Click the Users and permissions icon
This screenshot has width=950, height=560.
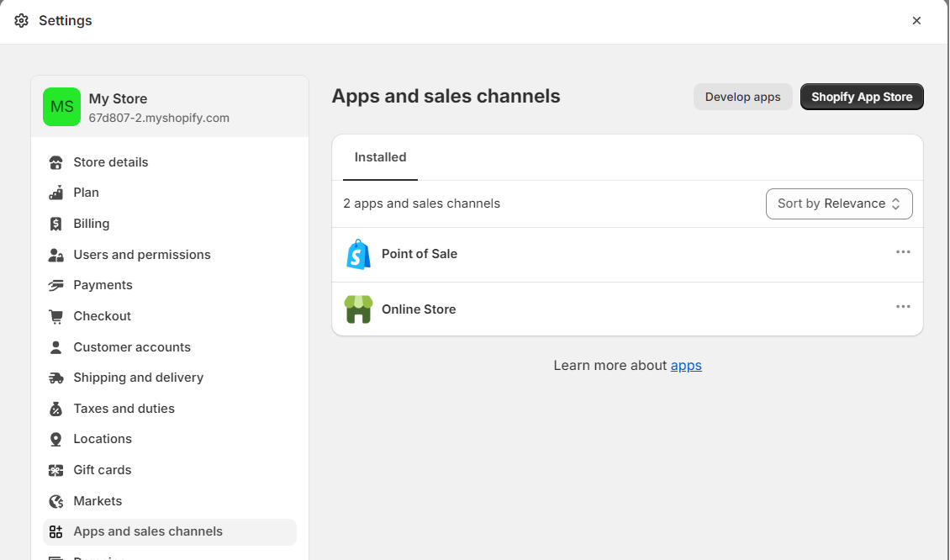(55, 255)
